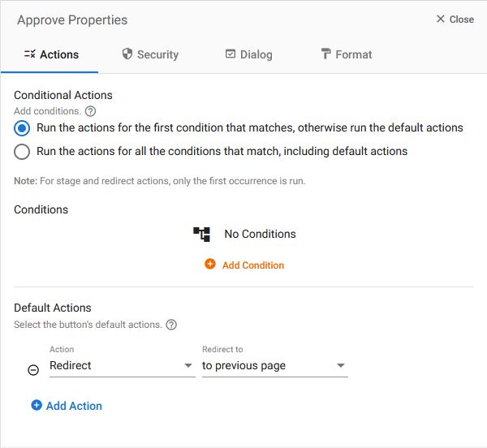487x448 pixels.
Task: Open the Format tab
Action: coord(347,54)
